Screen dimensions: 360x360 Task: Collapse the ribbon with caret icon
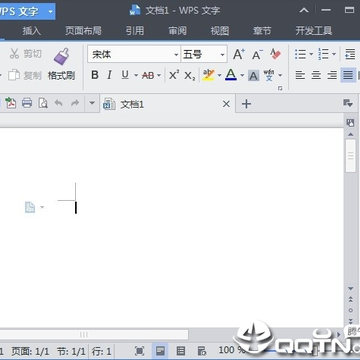pyautogui.click(x=304, y=11)
